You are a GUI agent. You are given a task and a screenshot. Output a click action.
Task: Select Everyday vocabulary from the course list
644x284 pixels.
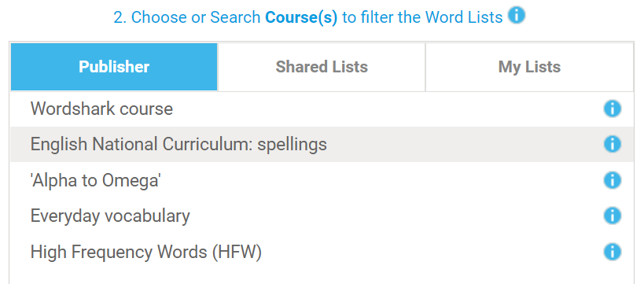tap(322, 216)
